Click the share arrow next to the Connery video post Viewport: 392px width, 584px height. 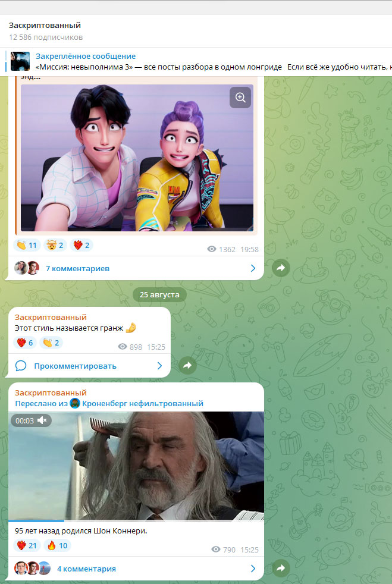click(x=281, y=569)
